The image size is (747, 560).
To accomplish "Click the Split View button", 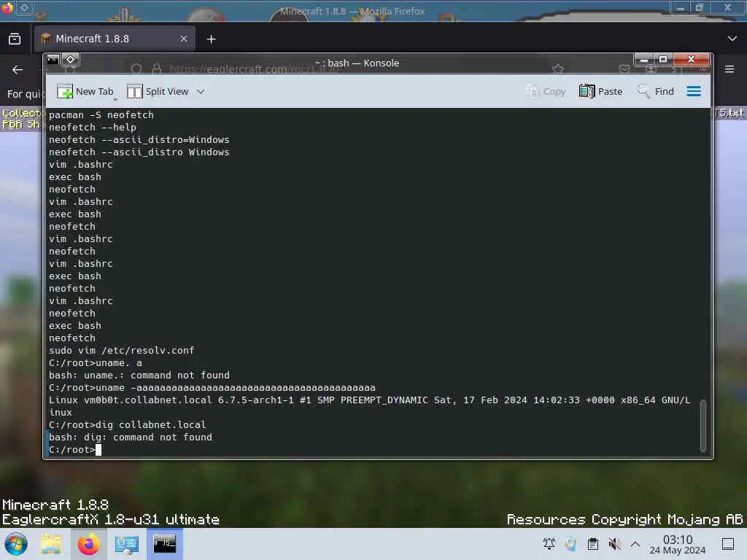I will tap(158, 91).
